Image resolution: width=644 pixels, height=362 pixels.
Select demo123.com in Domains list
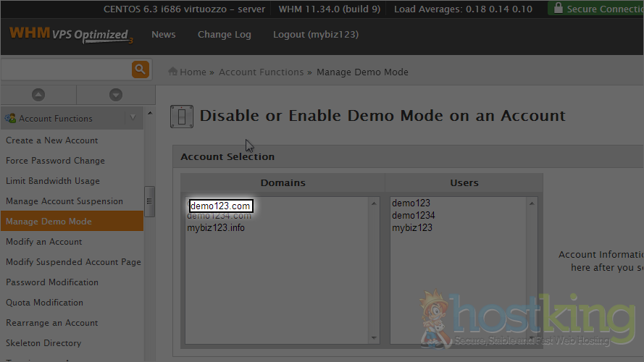pyautogui.click(x=220, y=206)
